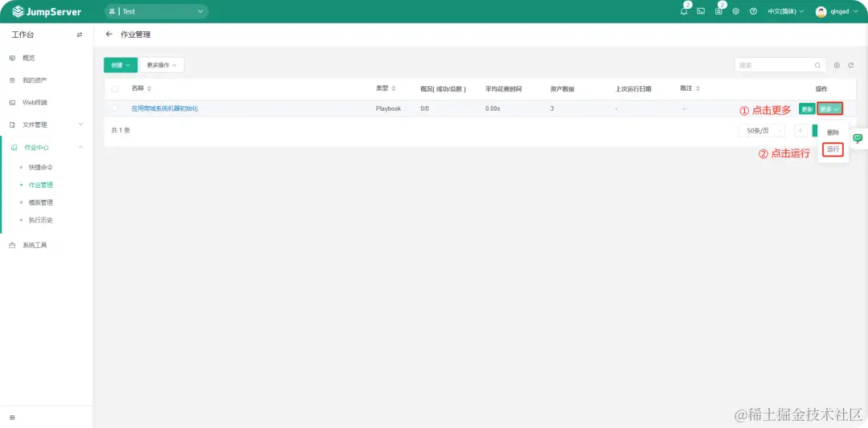Choose 删除 from the dropdown menu
Image resolution: width=868 pixels, height=428 pixels.
(x=833, y=132)
